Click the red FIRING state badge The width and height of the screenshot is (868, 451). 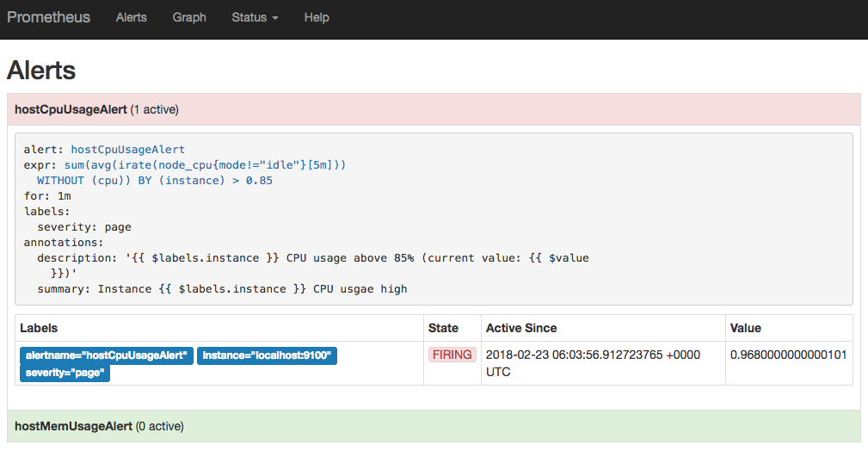click(x=452, y=355)
